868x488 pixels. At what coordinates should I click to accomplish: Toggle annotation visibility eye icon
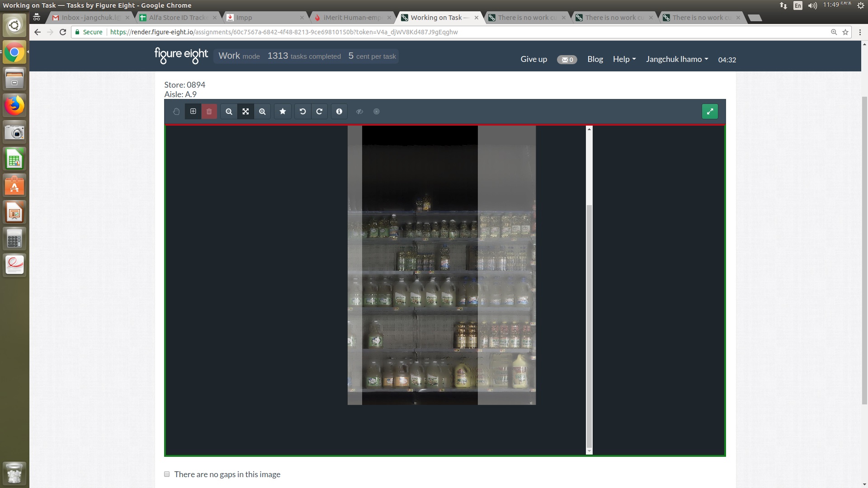359,112
